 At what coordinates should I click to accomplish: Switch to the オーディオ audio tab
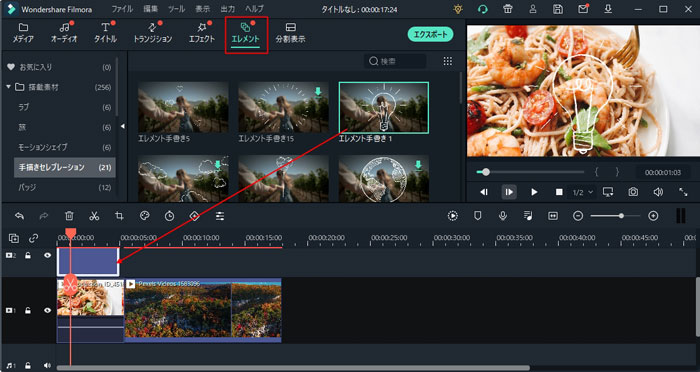coord(64,33)
